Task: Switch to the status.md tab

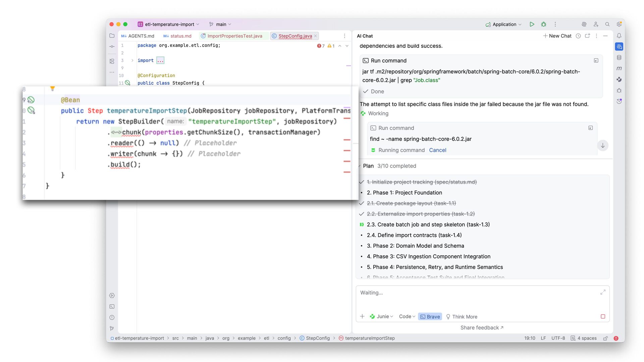Action: 180,36
